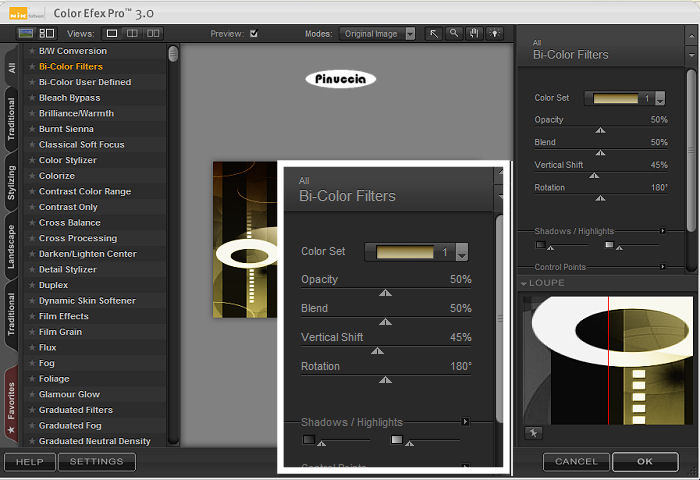The width and height of the screenshot is (700, 480).
Task: Choose the side-by-side preview view icon
Action: [x=153, y=33]
